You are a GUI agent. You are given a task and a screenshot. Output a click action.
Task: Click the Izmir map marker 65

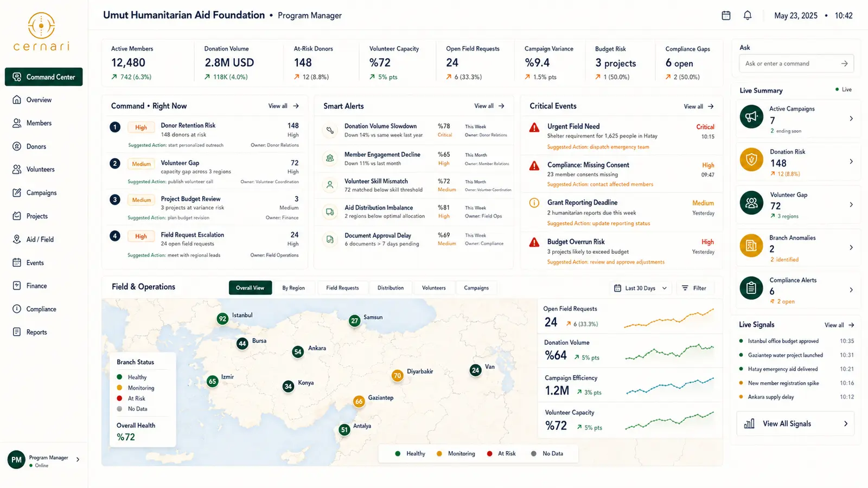tap(213, 381)
